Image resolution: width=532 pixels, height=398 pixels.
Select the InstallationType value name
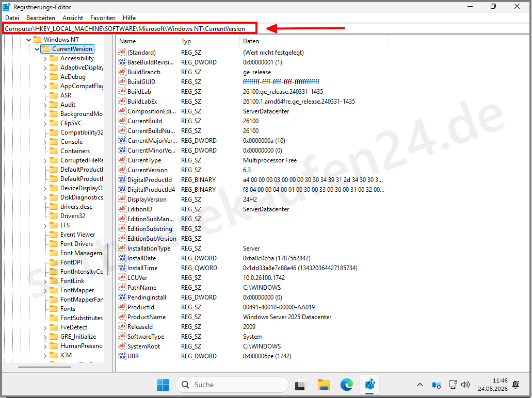click(x=149, y=248)
